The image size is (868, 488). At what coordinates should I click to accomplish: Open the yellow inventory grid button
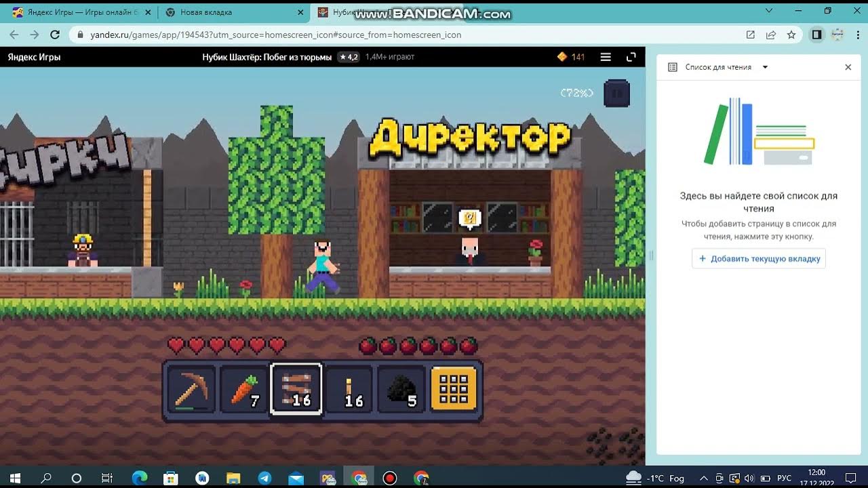454,389
